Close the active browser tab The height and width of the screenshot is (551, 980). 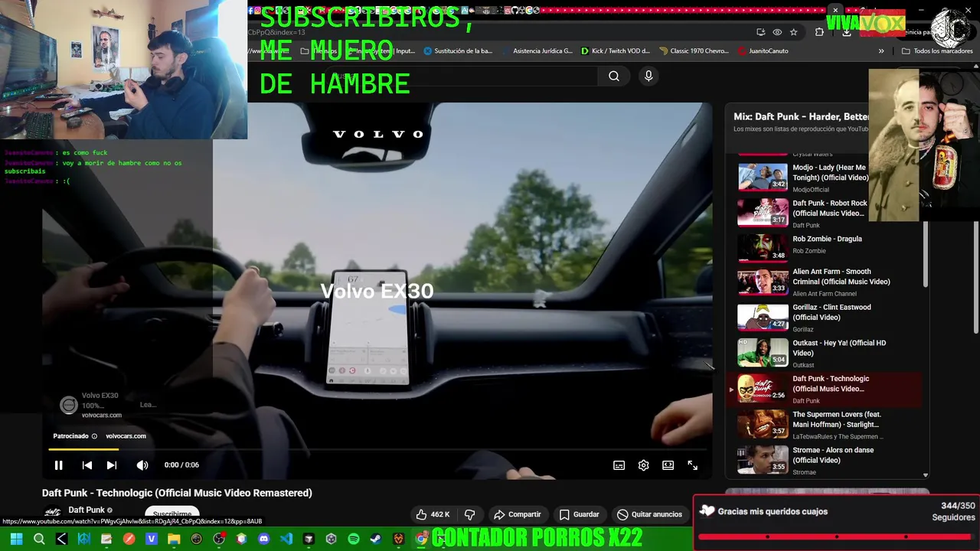[x=835, y=11]
